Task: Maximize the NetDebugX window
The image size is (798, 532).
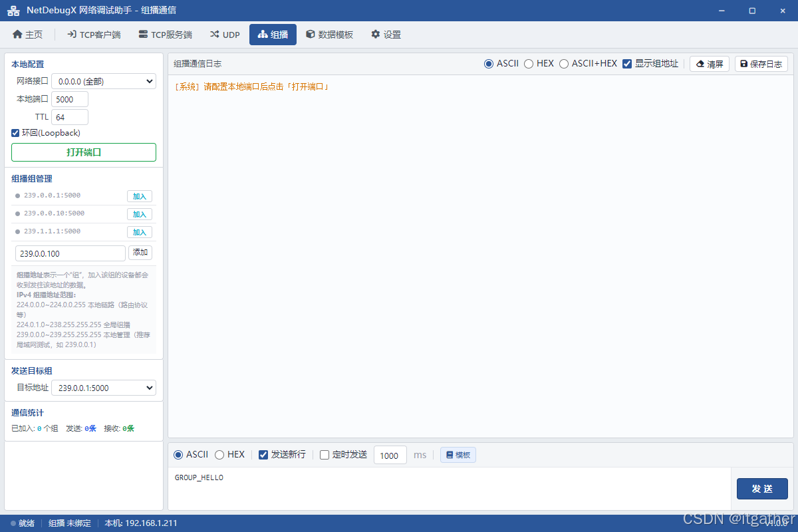Action: (x=752, y=11)
